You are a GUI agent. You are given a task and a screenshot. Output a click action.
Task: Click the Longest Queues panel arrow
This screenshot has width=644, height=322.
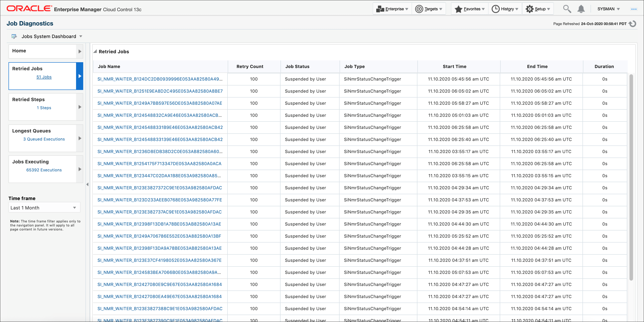point(80,138)
